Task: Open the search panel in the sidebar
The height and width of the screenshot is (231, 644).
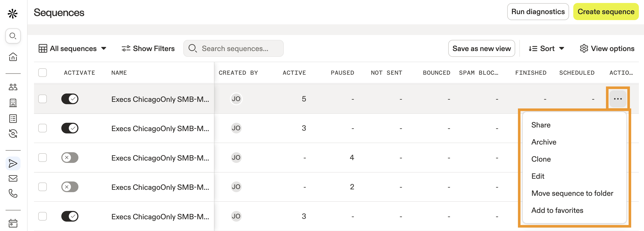Action: (x=13, y=36)
